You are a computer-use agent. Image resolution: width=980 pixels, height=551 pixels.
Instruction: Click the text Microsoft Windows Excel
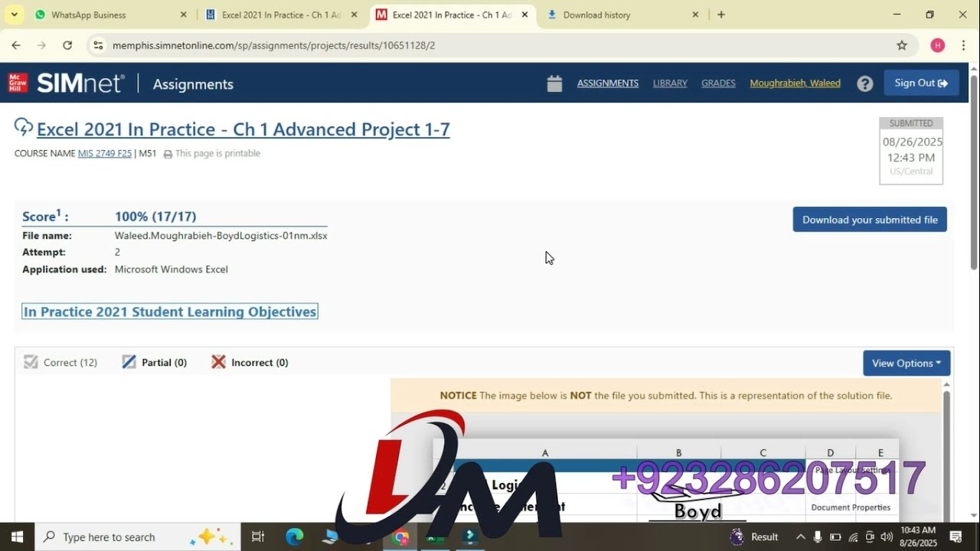click(171, 269)
